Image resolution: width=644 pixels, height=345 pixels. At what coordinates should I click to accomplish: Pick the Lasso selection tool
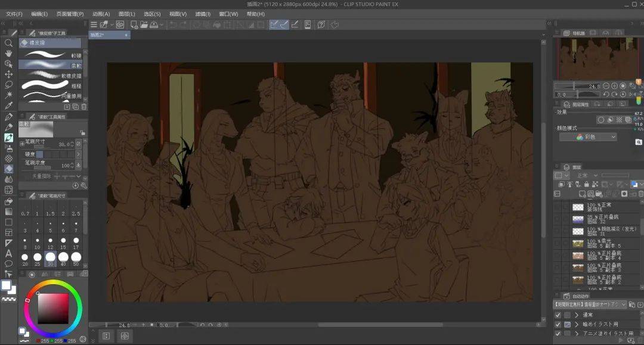(x=8, y=84)
